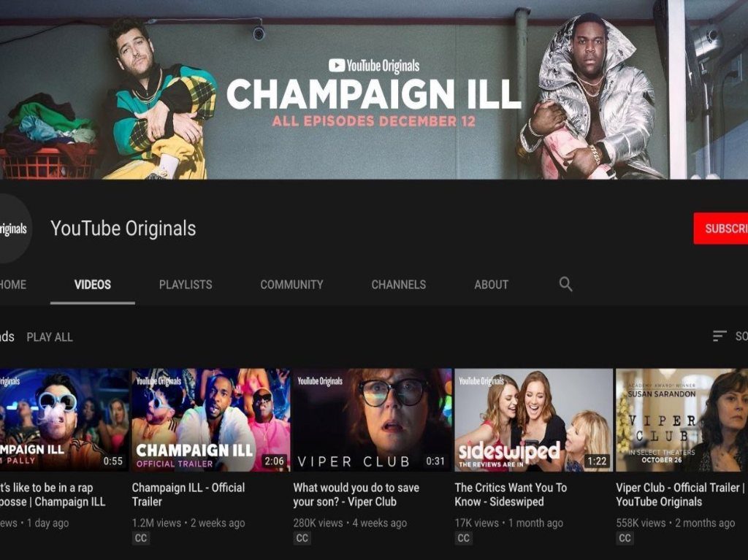Click '558K views · 2 months ago' text

(675, 523)
